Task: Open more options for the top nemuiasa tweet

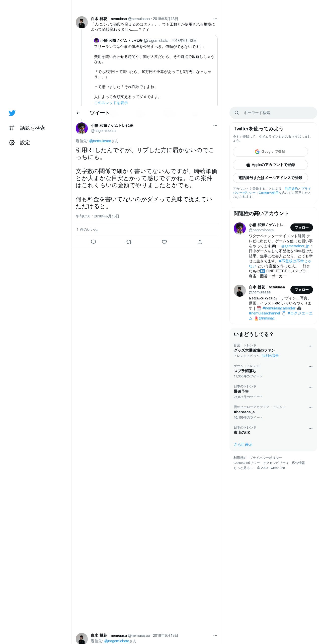Action: [215, 19]
